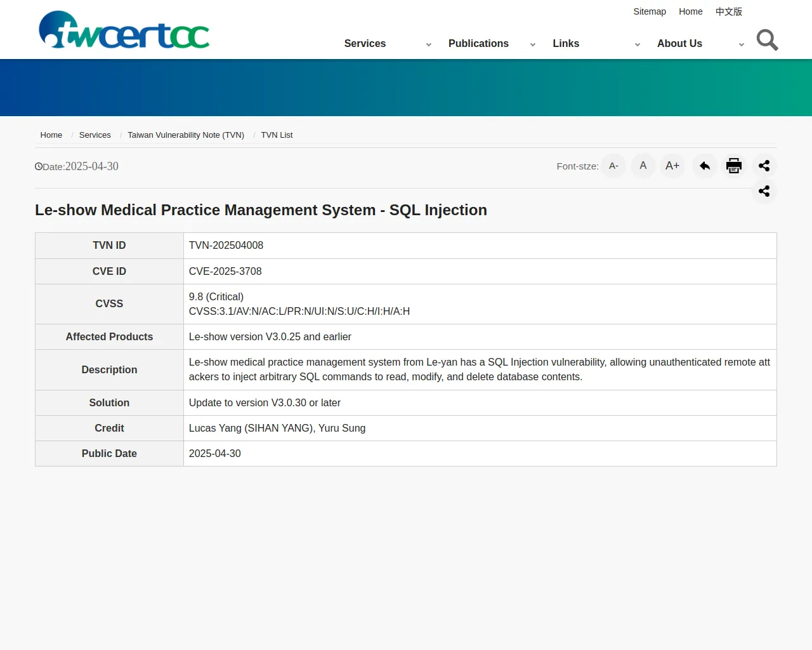Image resolution: width=812 pixels, height=650 pixels.
Task: Click the Affected Products row header
Action: (x=109, y=337)
